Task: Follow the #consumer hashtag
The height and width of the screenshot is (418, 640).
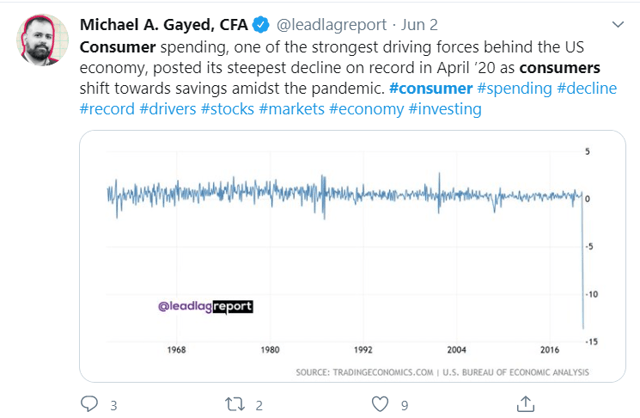Action: point(431,89)
